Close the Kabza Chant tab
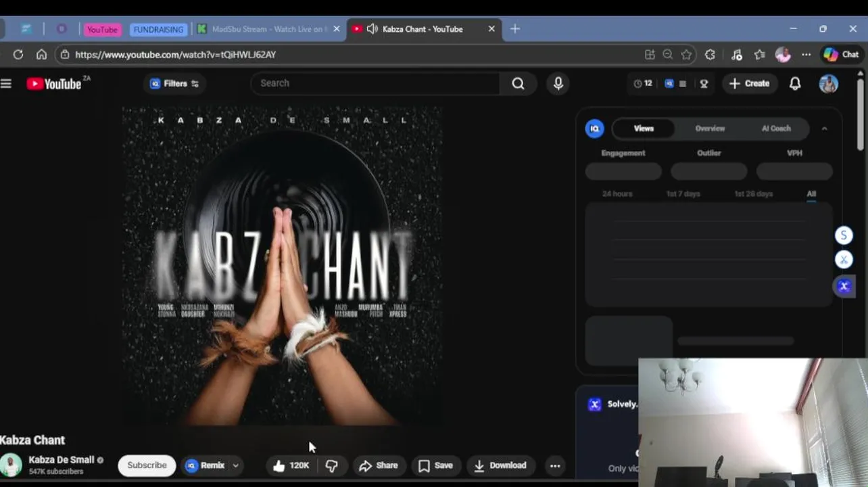Viewport: 868px width, 487px height. [491, 29]
